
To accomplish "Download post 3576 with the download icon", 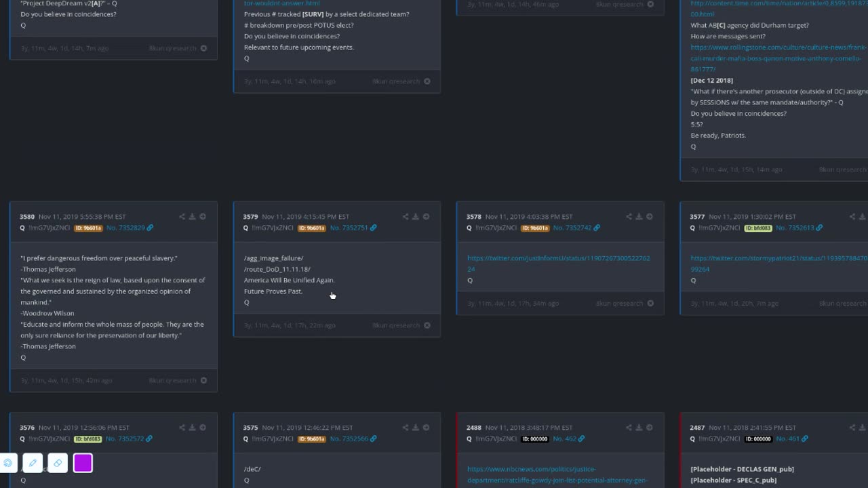I will point(192,428).
